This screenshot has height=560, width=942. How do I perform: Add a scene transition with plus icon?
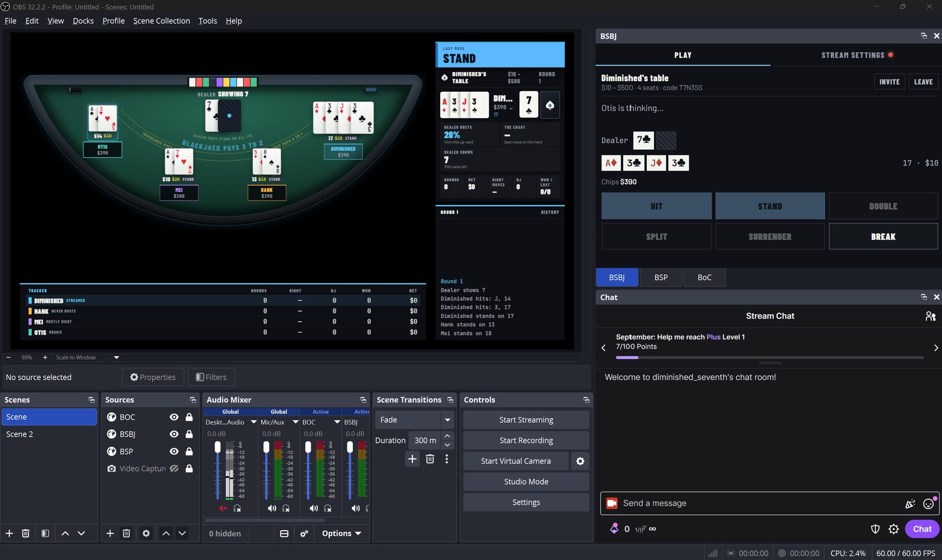412,459
